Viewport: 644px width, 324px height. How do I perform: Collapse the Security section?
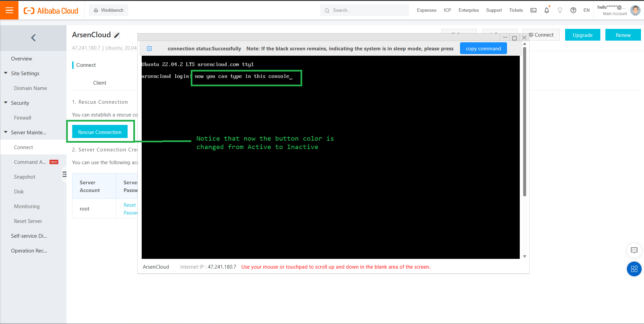click(x=6, y=103)
